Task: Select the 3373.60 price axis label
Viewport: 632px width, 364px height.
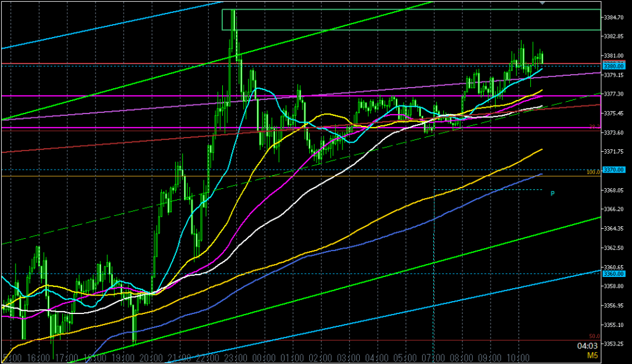Action: click(x=614, y=133)
